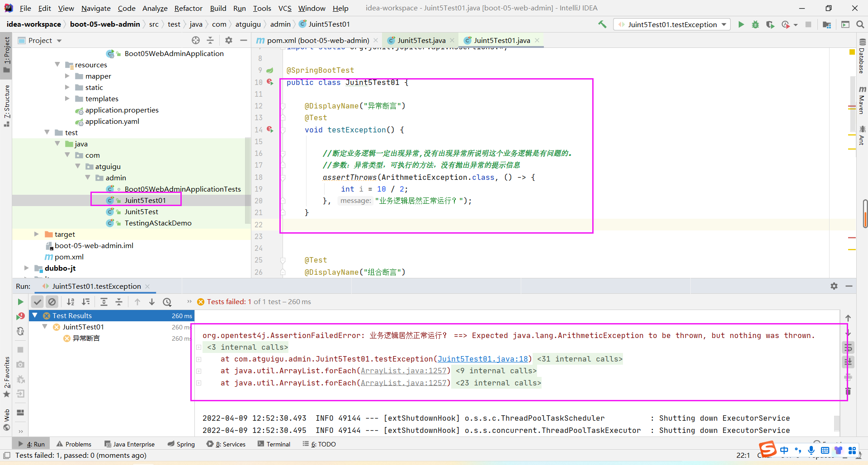
Task: Click the Debug bug icon
Action: (755, 24)
